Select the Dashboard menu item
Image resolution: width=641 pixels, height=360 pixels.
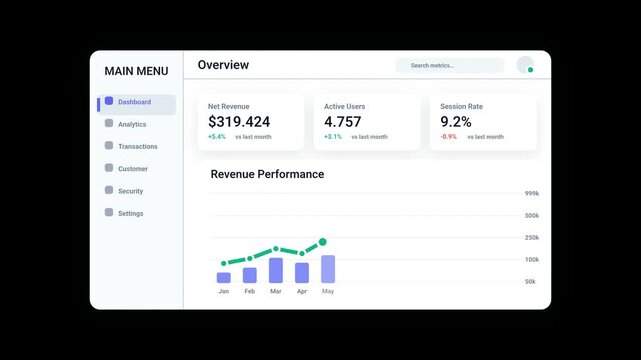pyautogui.click(x=137, y=104)
